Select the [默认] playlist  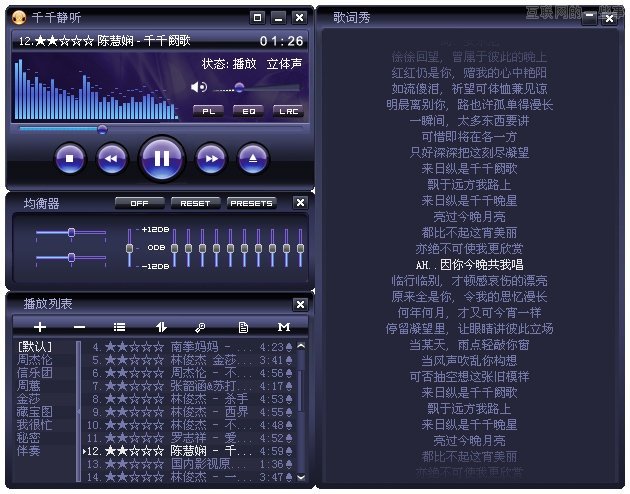[35, 347]
